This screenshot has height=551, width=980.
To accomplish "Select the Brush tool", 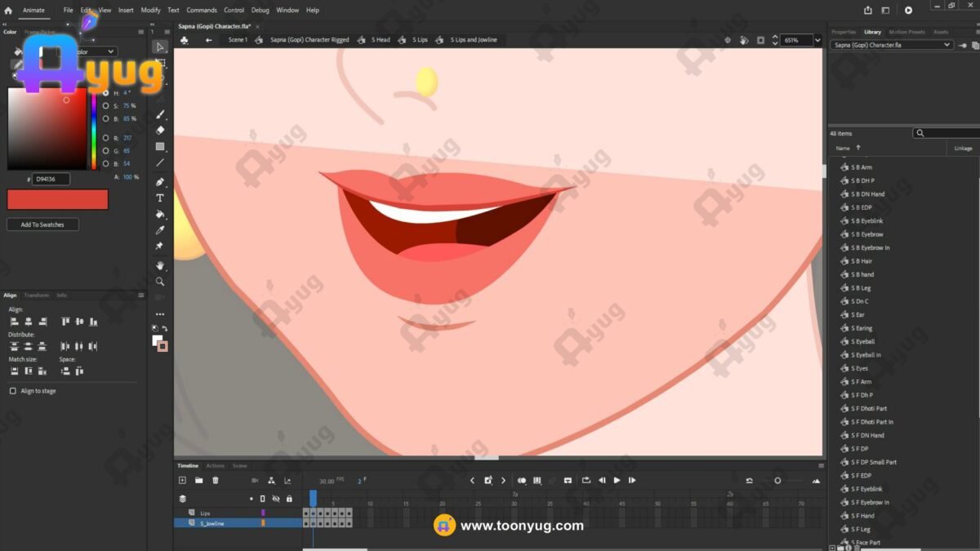I will [x=160, y=114].
